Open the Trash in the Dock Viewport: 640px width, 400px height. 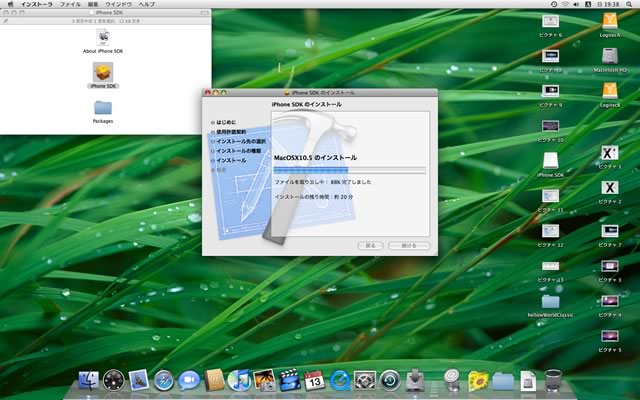[x=553, y=380]
